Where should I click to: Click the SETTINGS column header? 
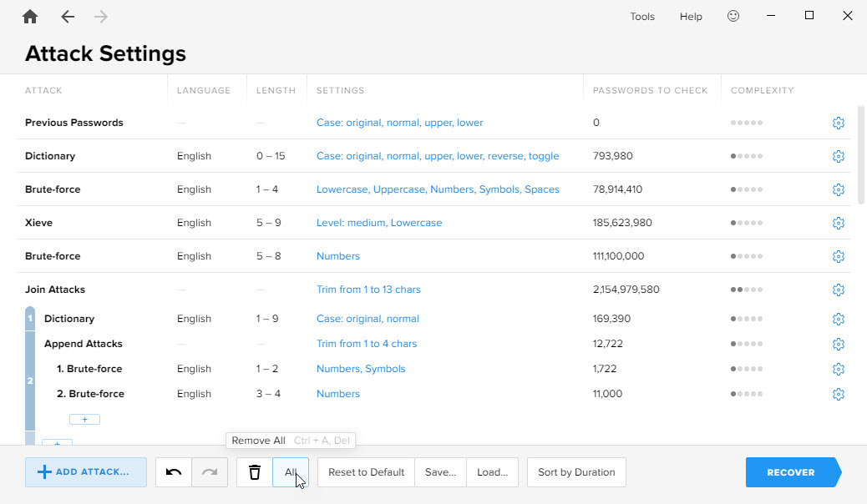click(x=340, y=90)
